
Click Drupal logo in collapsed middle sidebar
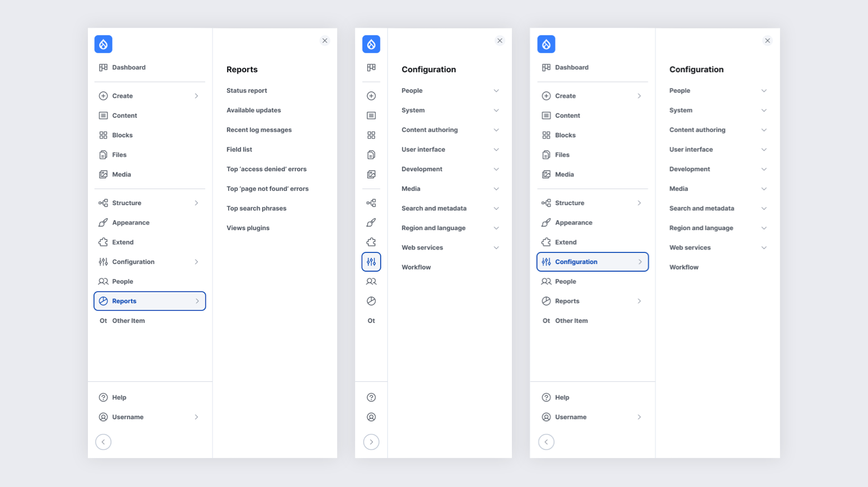pos(371,44)
